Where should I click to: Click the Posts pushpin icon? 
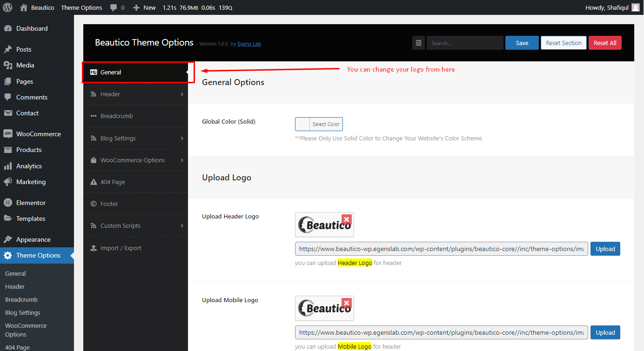click(x=7, y=49)
